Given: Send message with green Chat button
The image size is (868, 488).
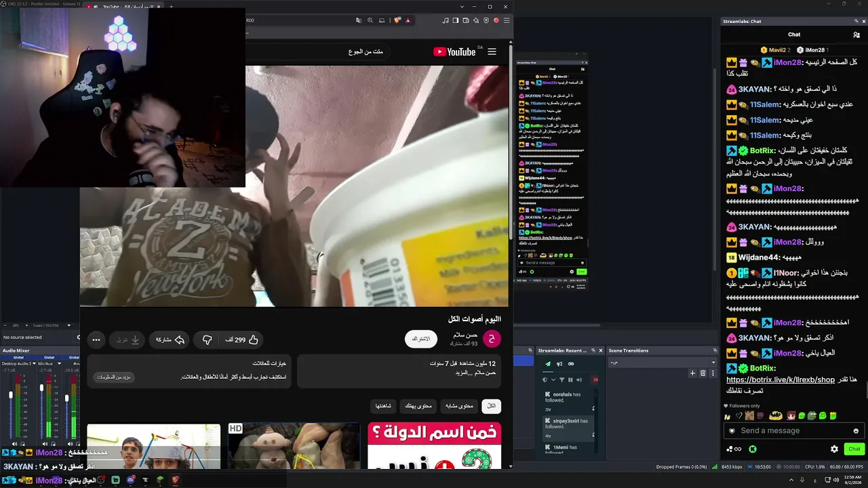Looking at the screenshot, I should (854, 449).
